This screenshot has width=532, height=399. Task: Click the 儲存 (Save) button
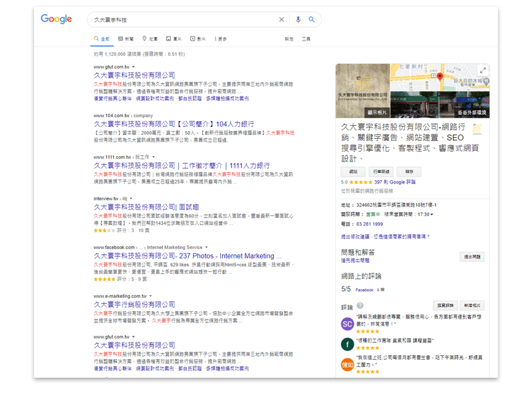409,172
